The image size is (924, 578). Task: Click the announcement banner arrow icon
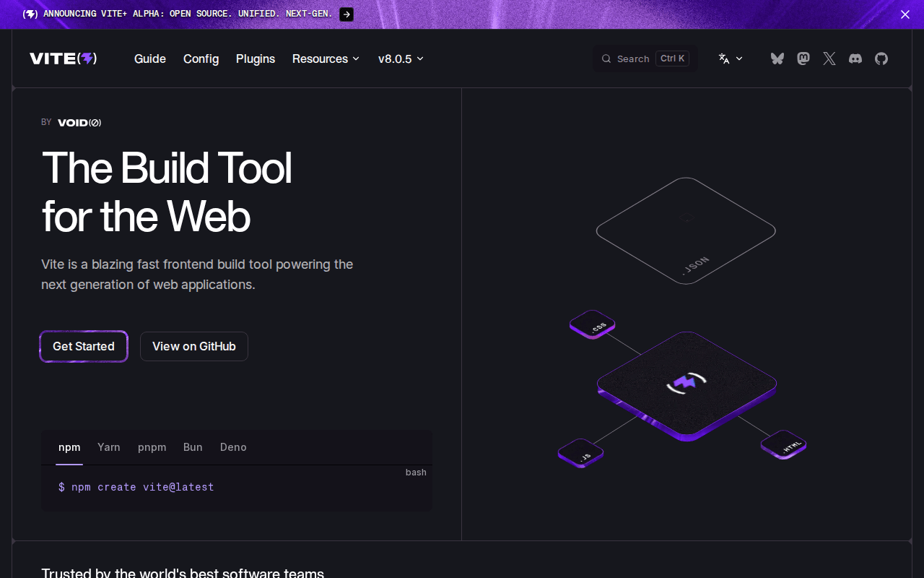pos(346,14)
